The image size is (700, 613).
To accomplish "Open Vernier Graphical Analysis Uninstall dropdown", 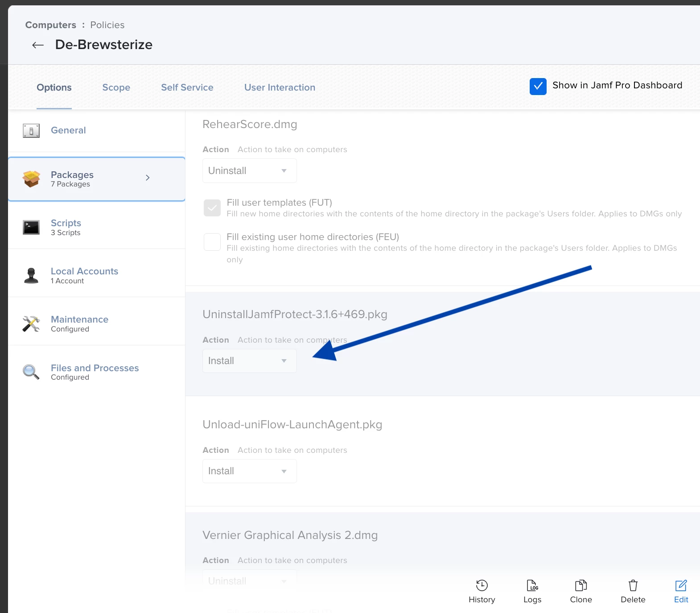I will point(250,581).
